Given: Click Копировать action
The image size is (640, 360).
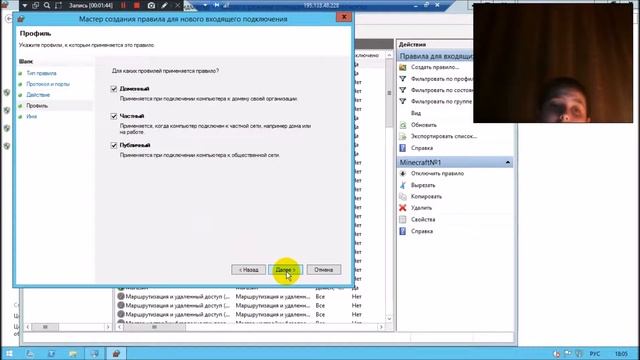Looking at the screenshot, I should tap(426, 197).
